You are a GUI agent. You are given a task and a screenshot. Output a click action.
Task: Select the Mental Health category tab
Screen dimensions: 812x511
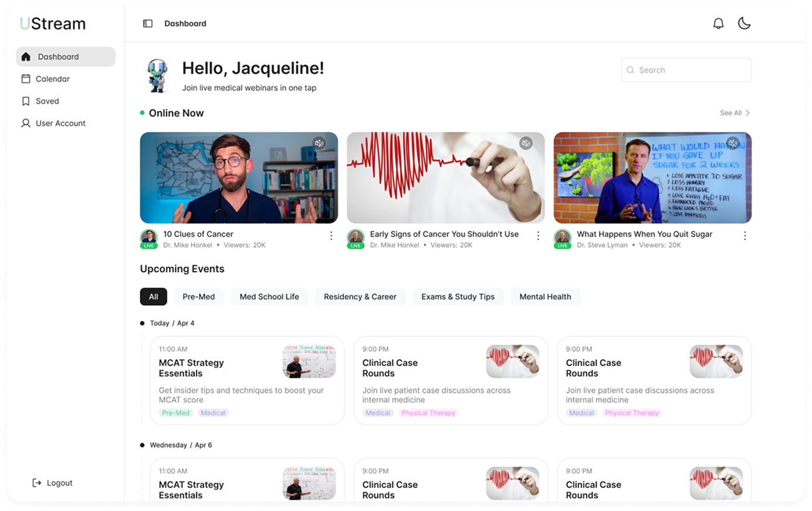click(x=545, y=296)
